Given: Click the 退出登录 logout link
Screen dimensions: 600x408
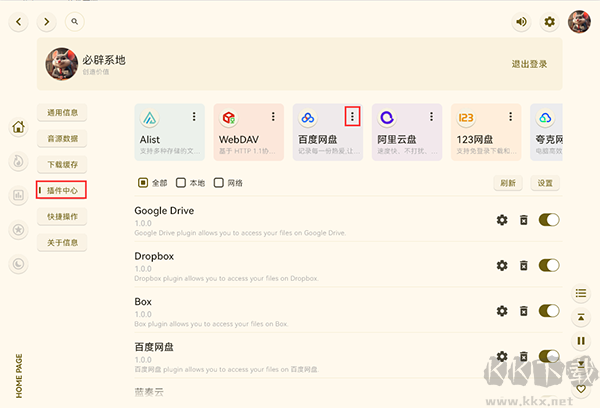Looking at the screenshot, I should (529, 64).
